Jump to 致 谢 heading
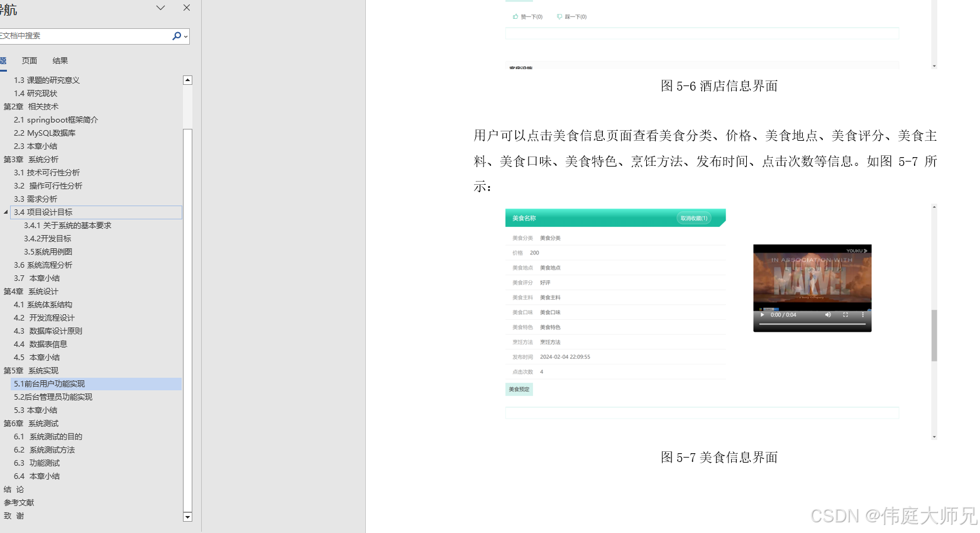Screen dimensions: 980x533 [x=14, y=515]
